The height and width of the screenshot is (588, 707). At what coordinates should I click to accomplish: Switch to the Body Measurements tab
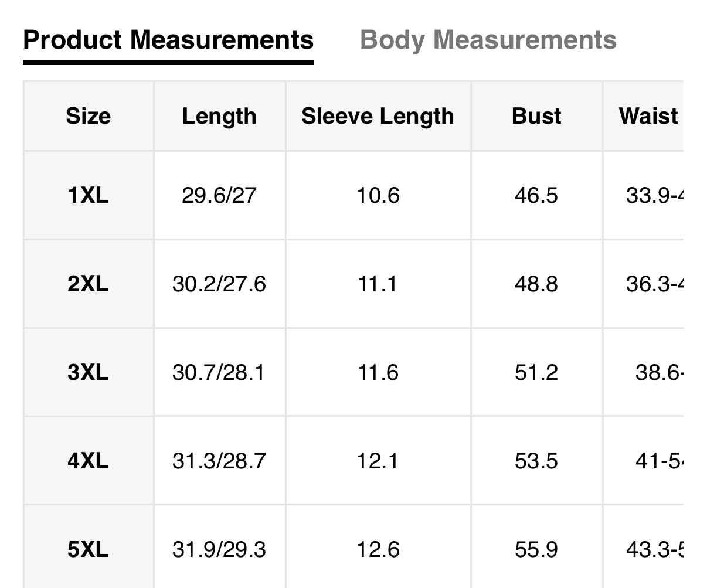[x=488, y=40]
